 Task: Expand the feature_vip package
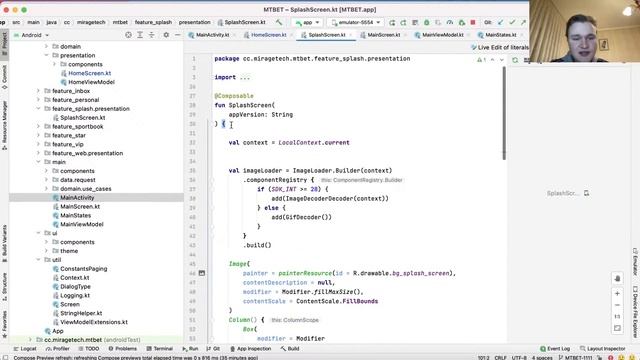pos(38,144)
